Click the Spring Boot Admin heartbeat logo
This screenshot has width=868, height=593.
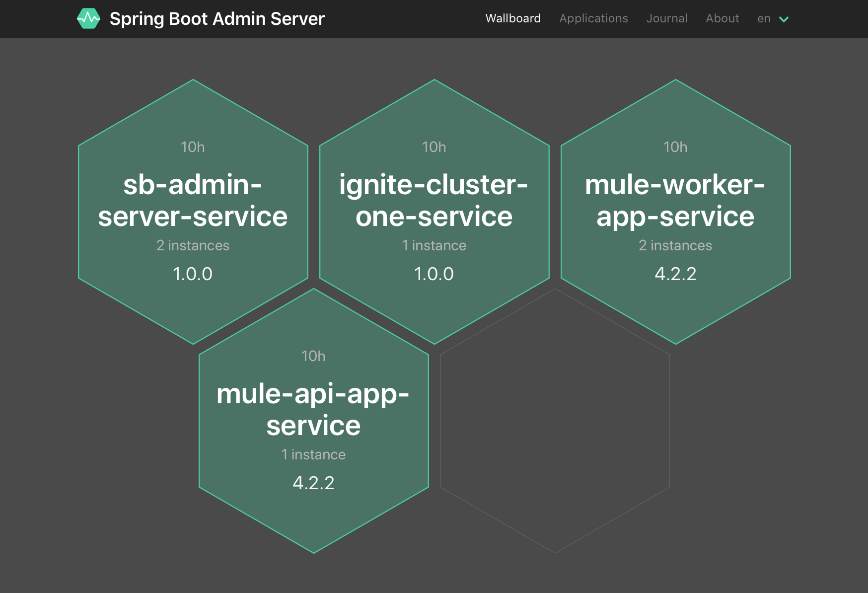[x=89, y=19]
